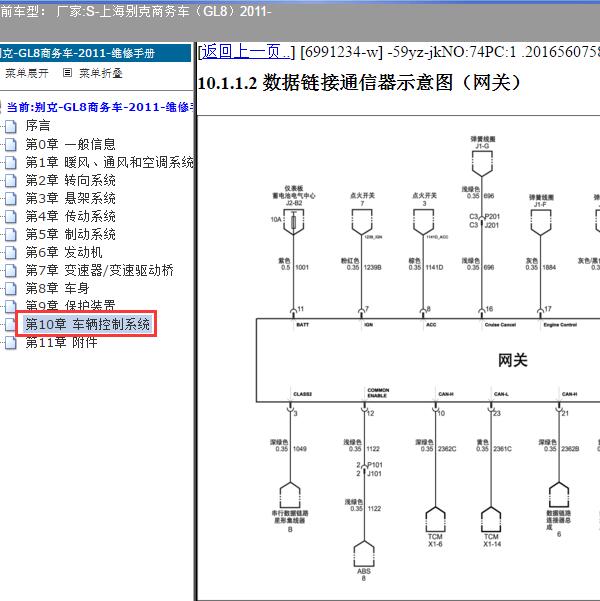600x601 pixels.
Task: Open the 序言 entry in the tree
Action: coord(38,126)
